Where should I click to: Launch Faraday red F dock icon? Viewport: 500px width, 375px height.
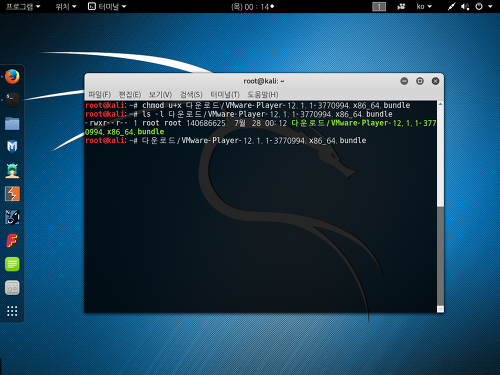[12, 240]
